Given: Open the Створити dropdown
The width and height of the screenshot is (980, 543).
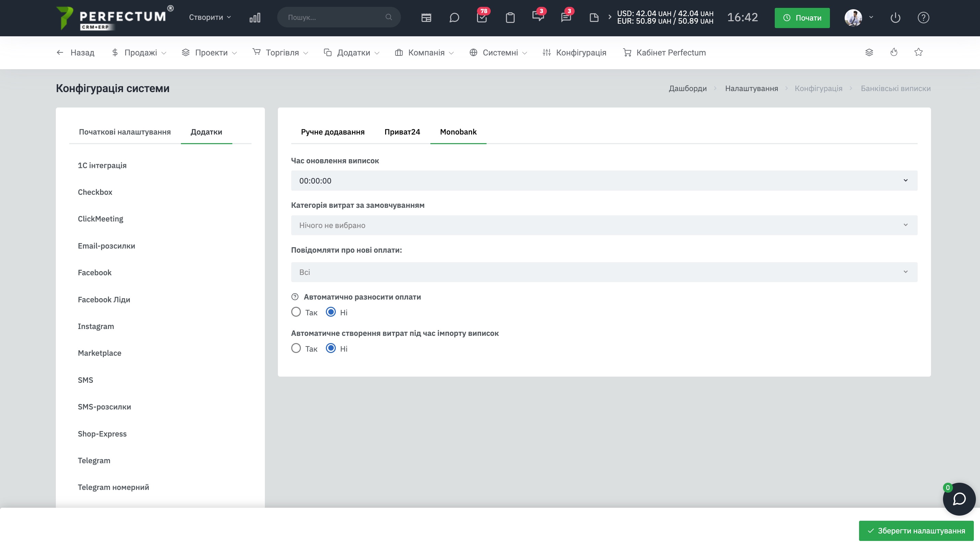Looking at the screenshot, I should [x=210, y=17].
